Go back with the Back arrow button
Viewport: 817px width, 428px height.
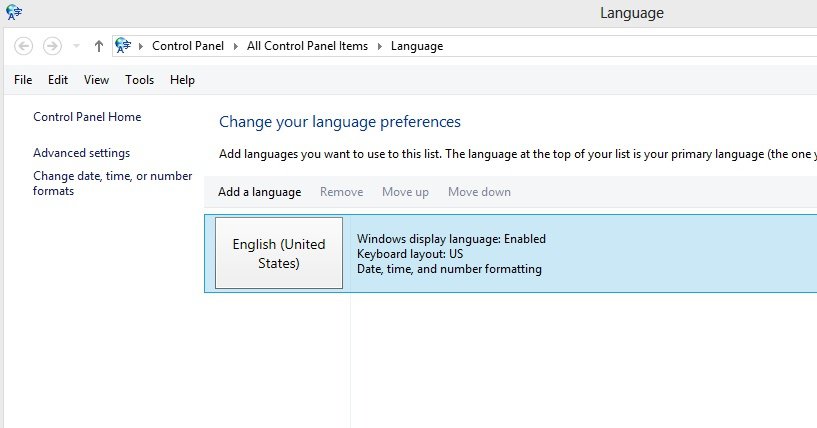tap(23, 46)
